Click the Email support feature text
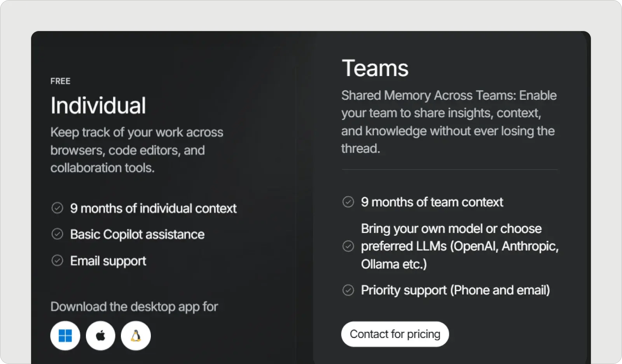The height and width of the screenshot is (364, 622). [108, 261]
